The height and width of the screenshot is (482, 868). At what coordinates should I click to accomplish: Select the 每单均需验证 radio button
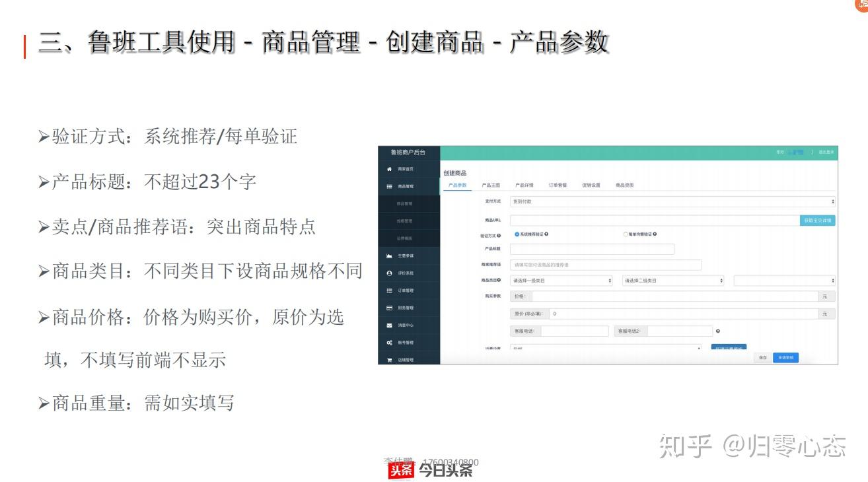point(626,234)
